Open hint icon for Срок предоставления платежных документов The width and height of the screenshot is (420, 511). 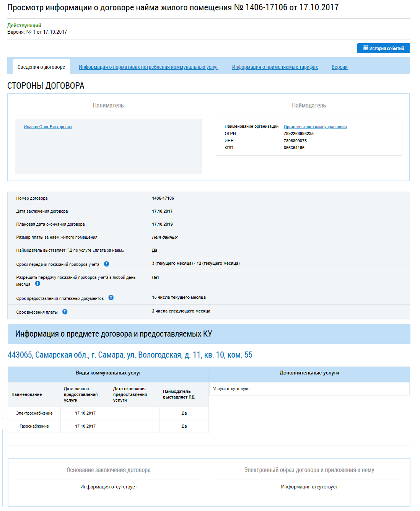111,298
